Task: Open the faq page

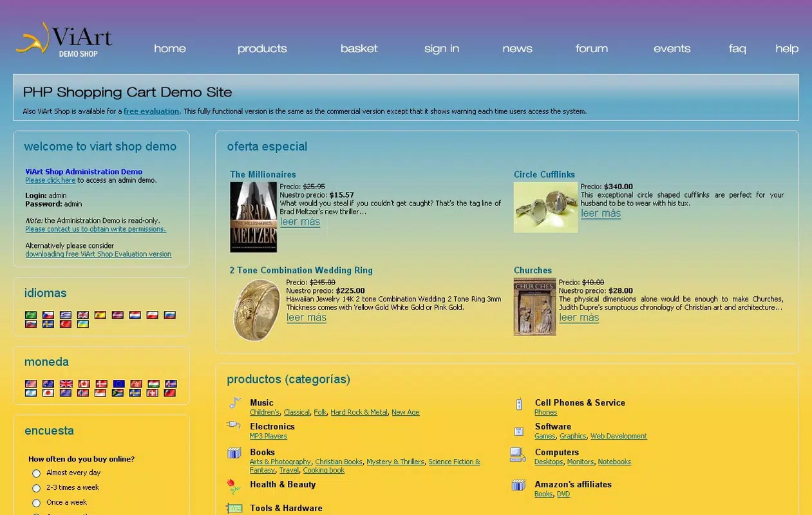Action: 737,49
